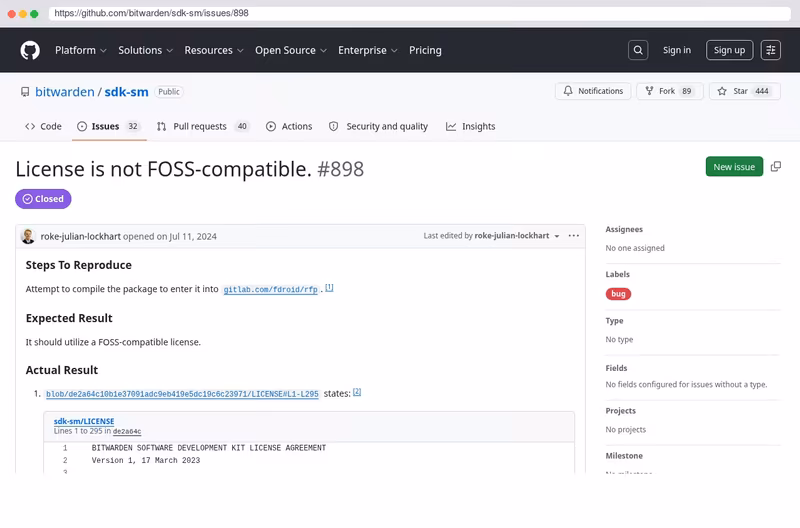Screen dimensions: 800x528
Task: Open the sdk-sm repository link
Action: coord(127,92)
